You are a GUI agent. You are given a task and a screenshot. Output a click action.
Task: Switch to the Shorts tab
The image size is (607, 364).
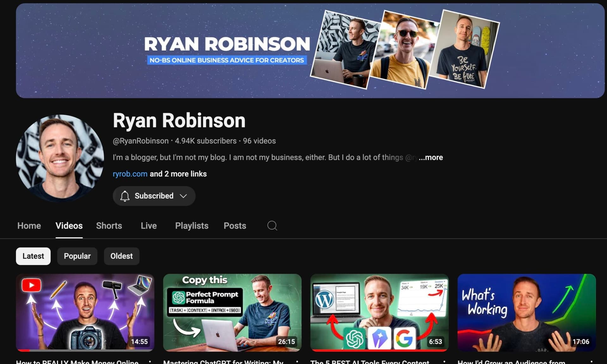(109, 226)
